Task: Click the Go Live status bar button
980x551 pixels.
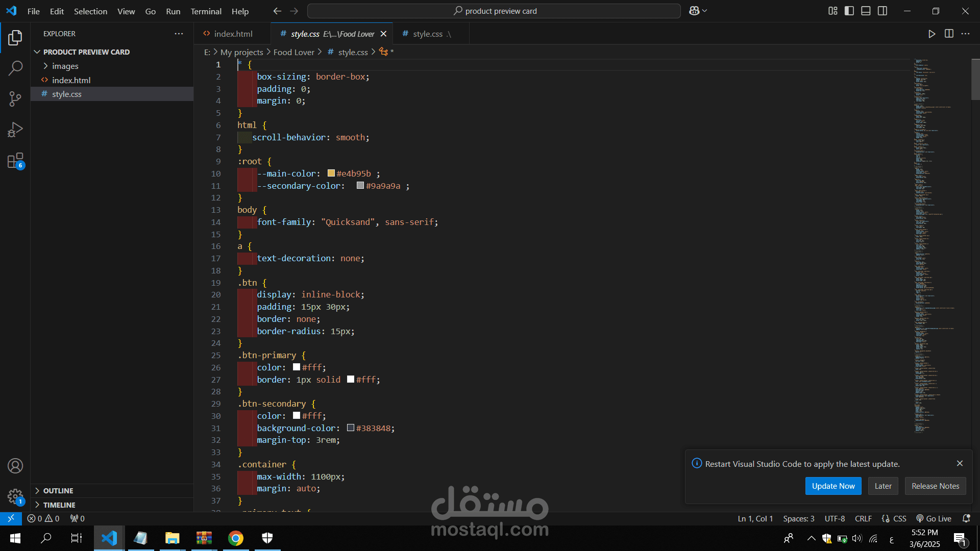Action: click(x=934, y=518)
